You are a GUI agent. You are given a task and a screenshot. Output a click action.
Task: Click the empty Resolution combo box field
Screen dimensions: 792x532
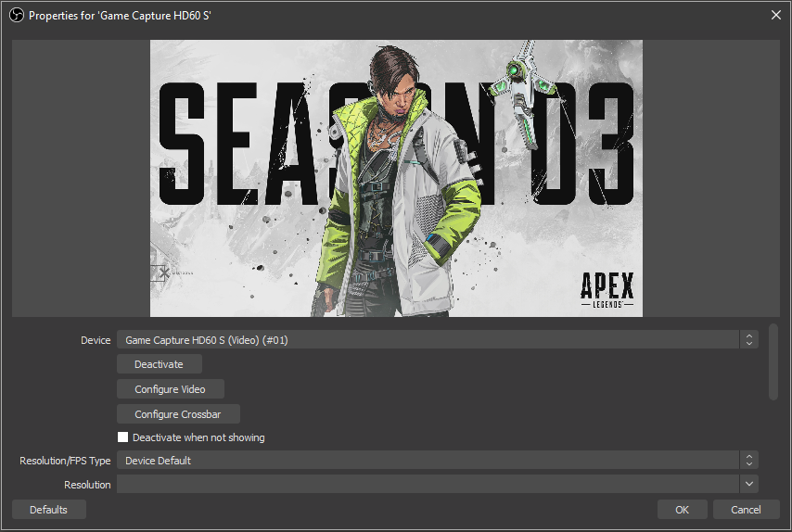pyautogui.click(x=428, y=484)
